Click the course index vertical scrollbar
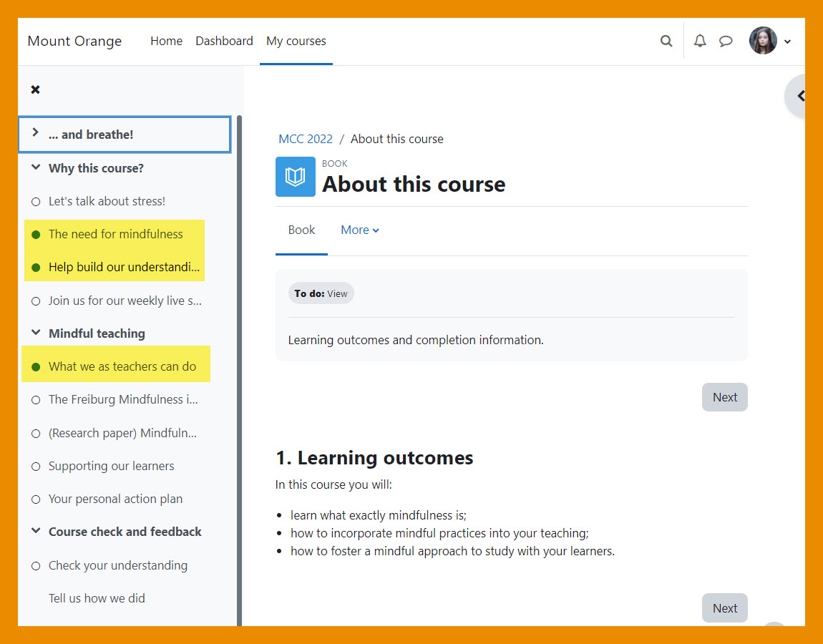Screen dimensions: 823x644 (239, 358)
